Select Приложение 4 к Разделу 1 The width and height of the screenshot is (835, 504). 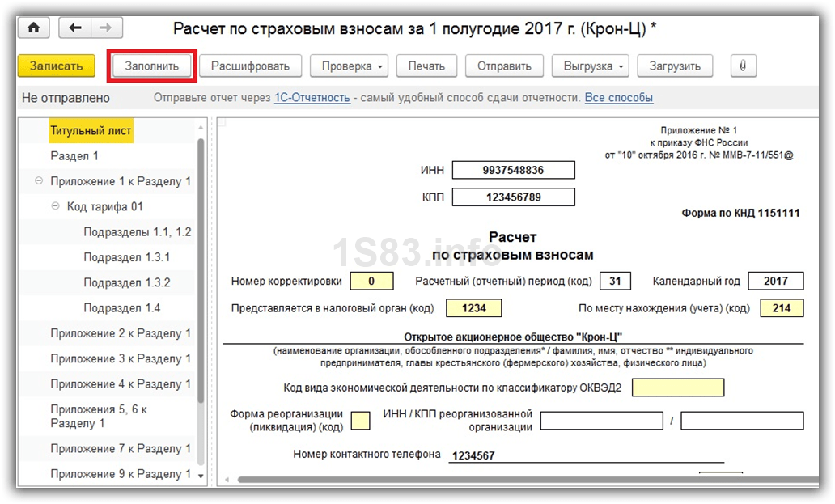pyautogui.click(x=121, y=383)
